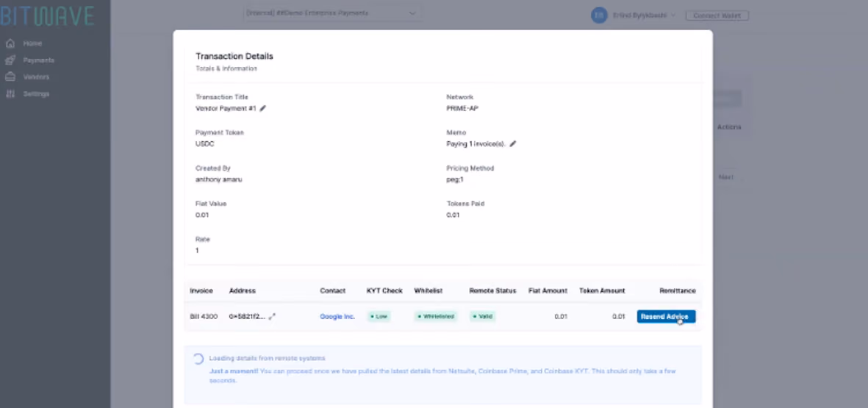Click the user avatar icon
The image size is (868, 408).
[x=599, y=15]
